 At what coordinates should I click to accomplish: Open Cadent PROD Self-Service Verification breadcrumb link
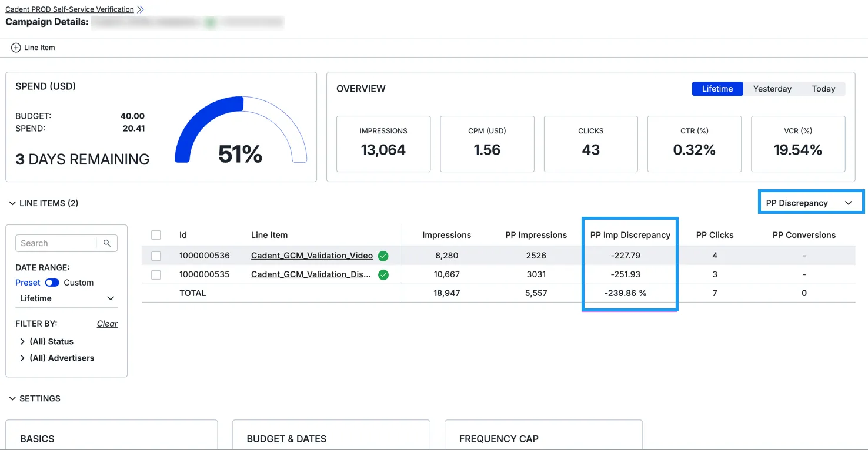[69, 9]
